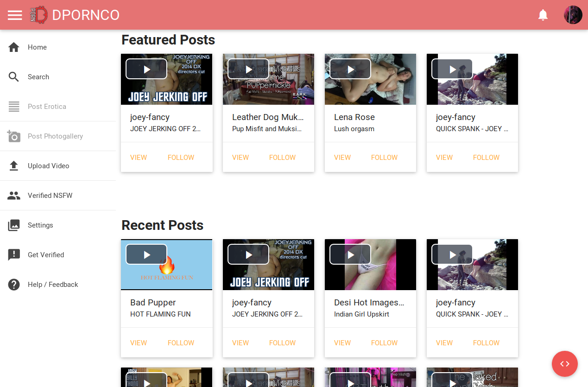Follow Bad Pupper in Recent Posts

tap(181, 343)
